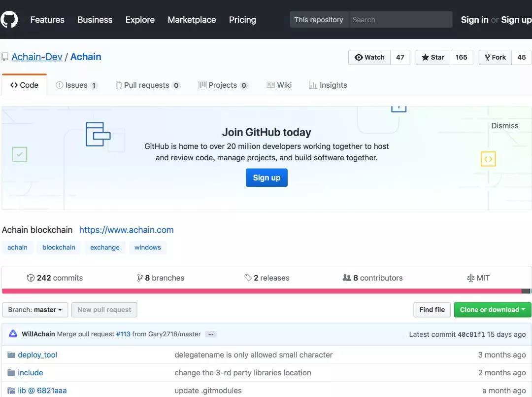Image resolution: width=532 pixels, height=397 pixels.
Task: View the 2 releases page
Action: click(x=266, y=278)
